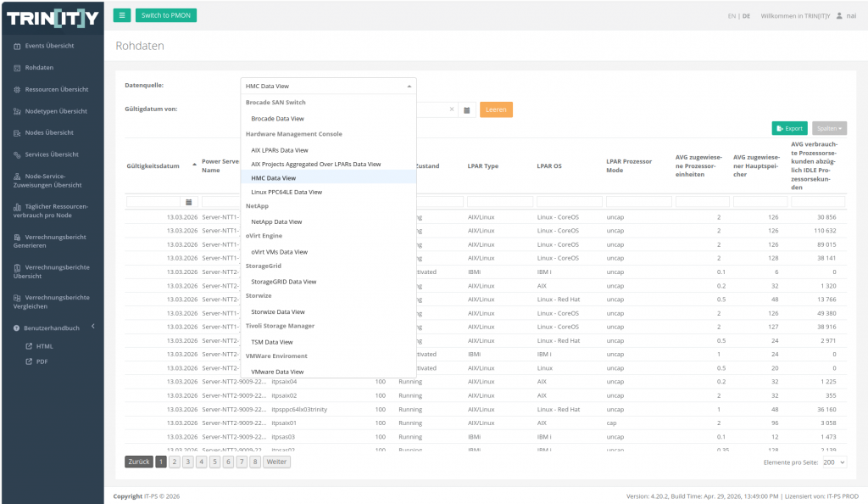Click the Events Übersicht sidebar icon
The height and width of the screenshot is (504, 868).
click(x=17, y=46)
